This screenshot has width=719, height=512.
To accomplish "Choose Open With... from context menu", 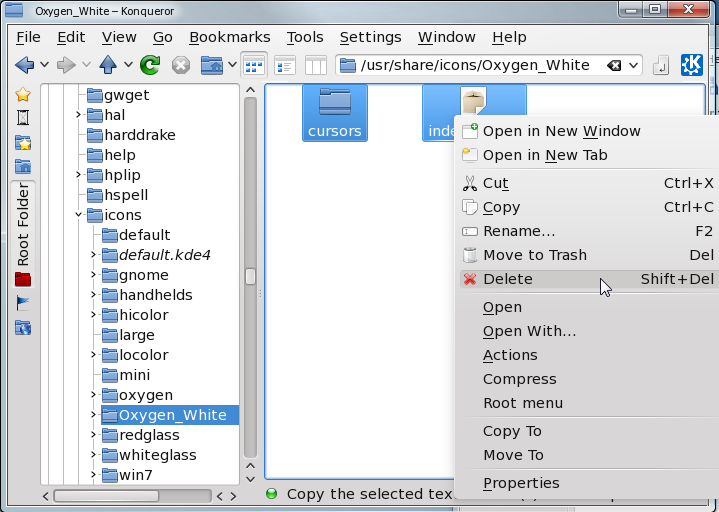I will click(589, 331).
